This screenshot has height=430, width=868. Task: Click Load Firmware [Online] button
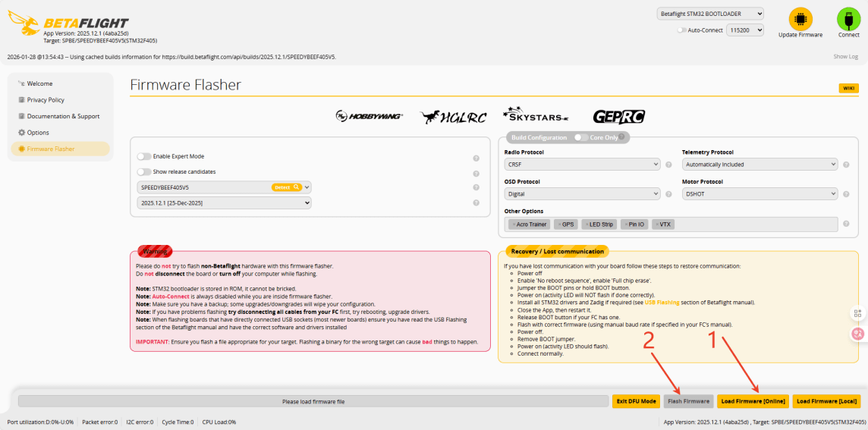tap(753, 401)
